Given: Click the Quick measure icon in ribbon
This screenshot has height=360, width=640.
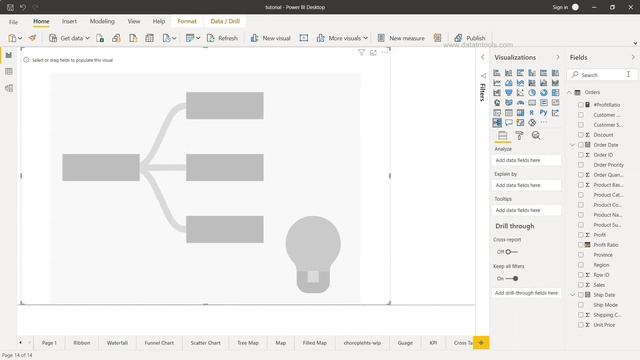Looking at the screenshot, I should (438, 38).
